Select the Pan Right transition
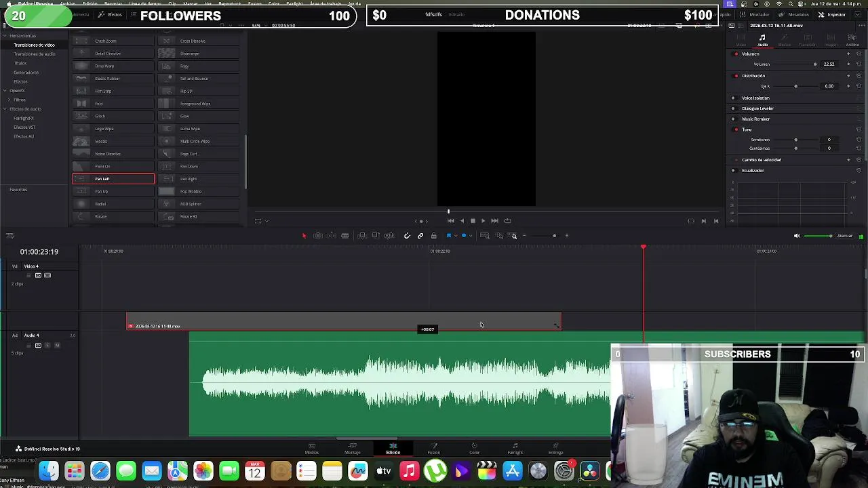The height and width of the screenshot is (488, 868). click(x=199, y=179)
